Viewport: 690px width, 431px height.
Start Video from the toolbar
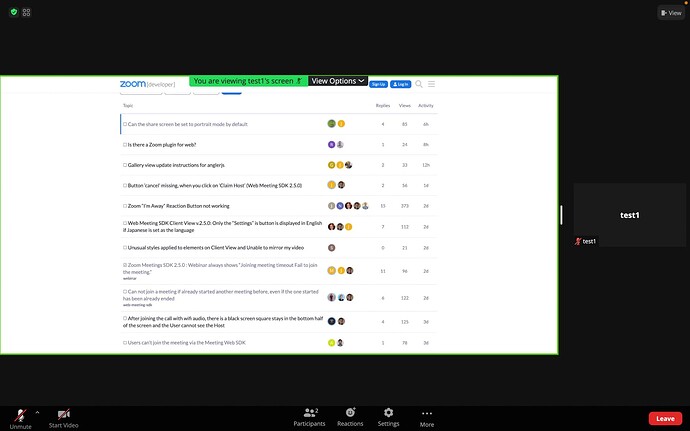pyautogui.click(x=63, y=418)
